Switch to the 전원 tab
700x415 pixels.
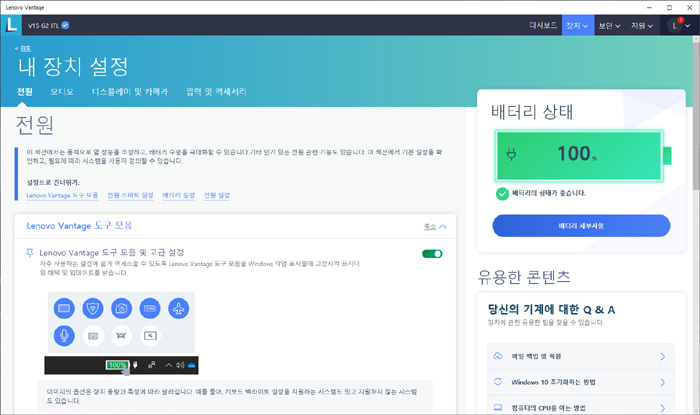click(x=25, y=91)
